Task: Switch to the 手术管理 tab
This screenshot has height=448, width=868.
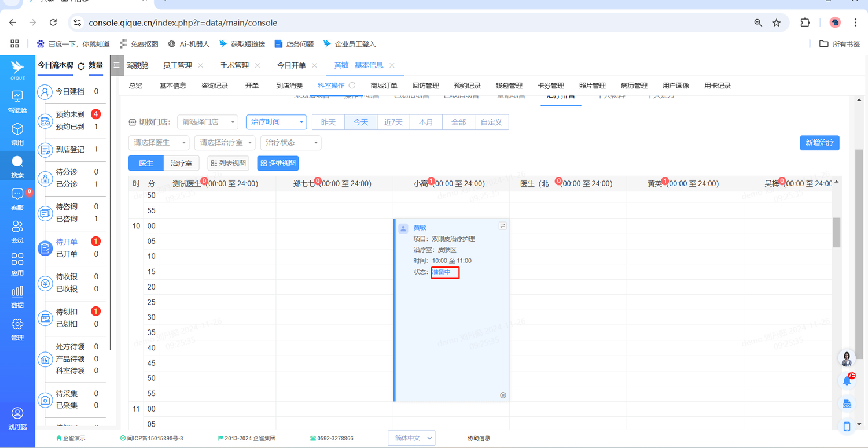Action: pyautogui.click(x=234, y=65)
